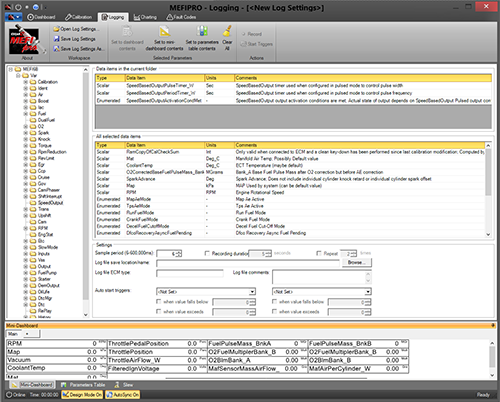Click the Open Log Settings folder icon

tap(56, 29)
